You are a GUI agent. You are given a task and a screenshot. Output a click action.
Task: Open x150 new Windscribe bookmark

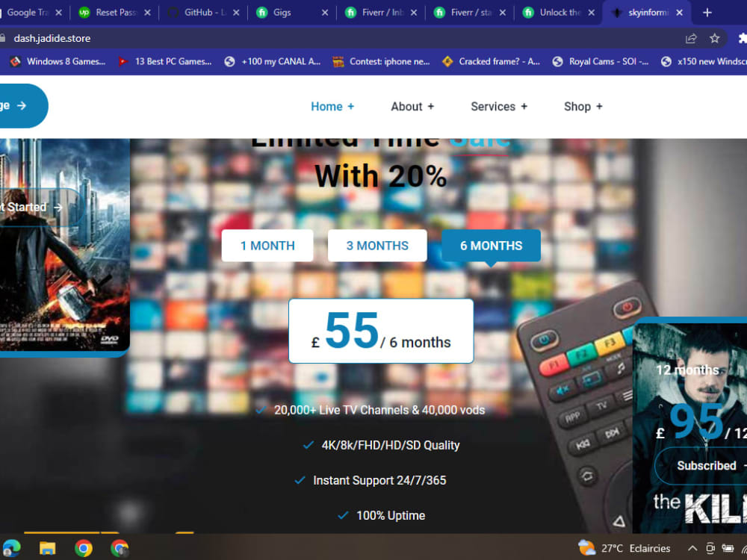click(704, 61)
